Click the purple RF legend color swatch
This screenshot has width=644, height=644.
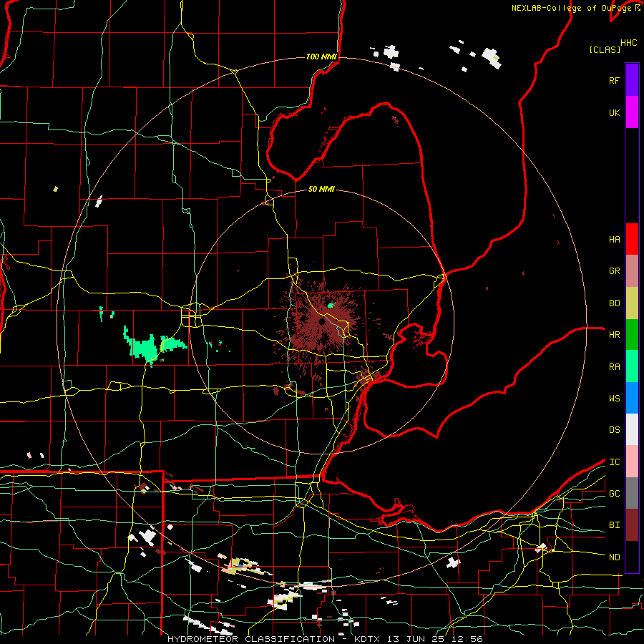tap(632, 80)
